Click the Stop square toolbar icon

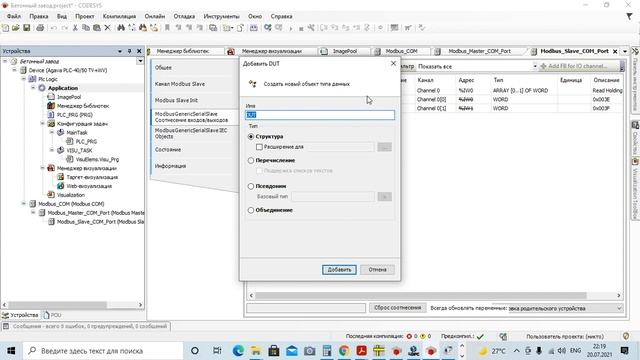point(301,28)
